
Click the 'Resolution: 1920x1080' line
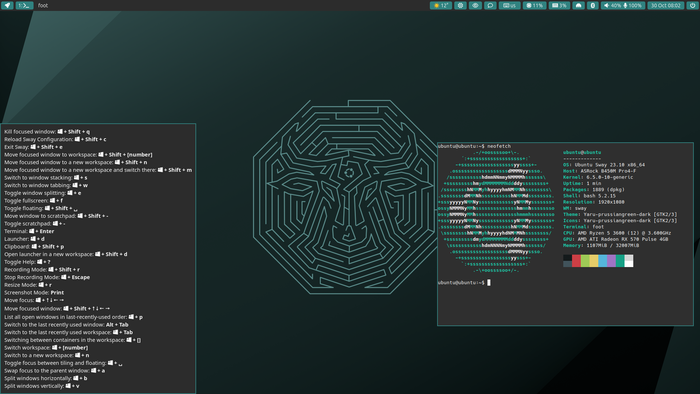[x=595, y=202]
